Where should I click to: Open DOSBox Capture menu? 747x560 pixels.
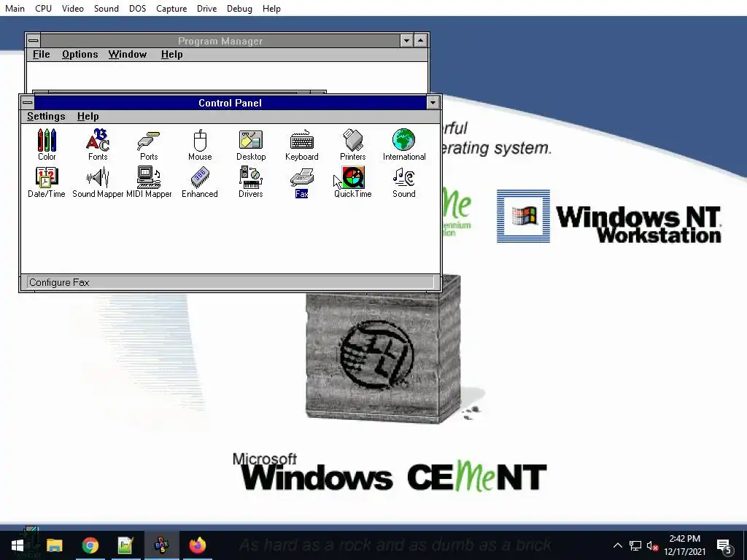coord(171,9)
